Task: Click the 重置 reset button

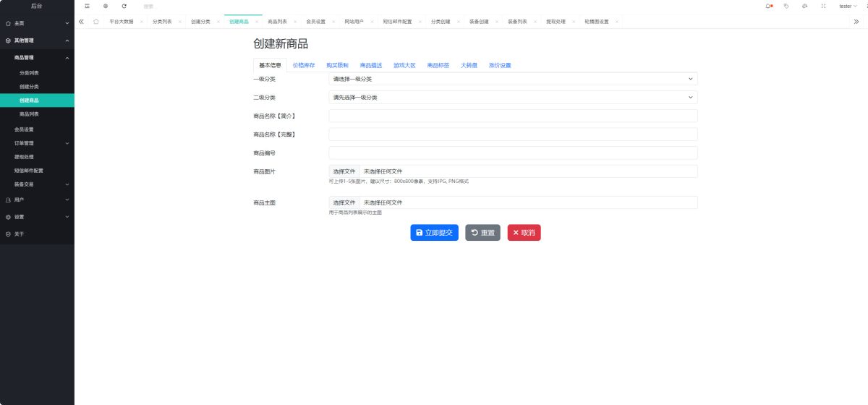Action: pyautogui.click(x=482, y=233)
